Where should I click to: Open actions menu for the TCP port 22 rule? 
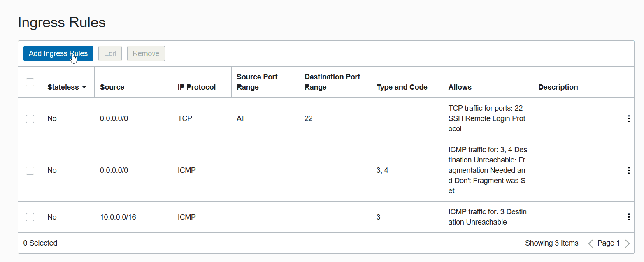pos(628,119)
